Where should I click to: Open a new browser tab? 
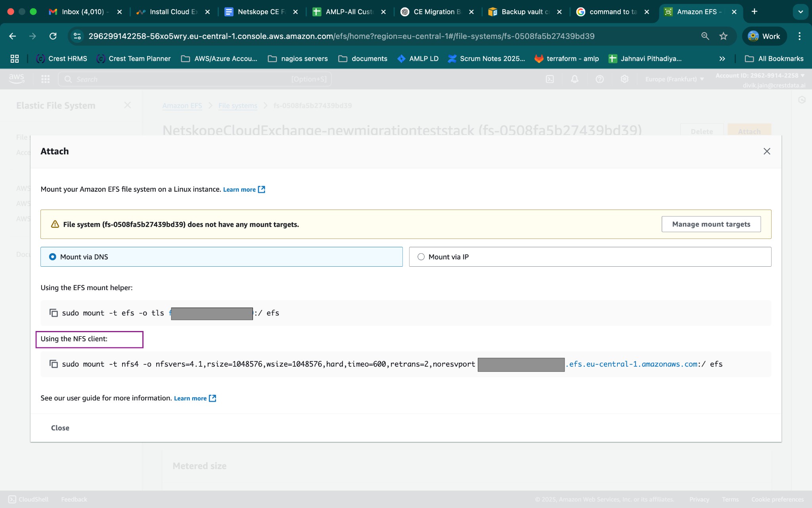tap(755, 12)
